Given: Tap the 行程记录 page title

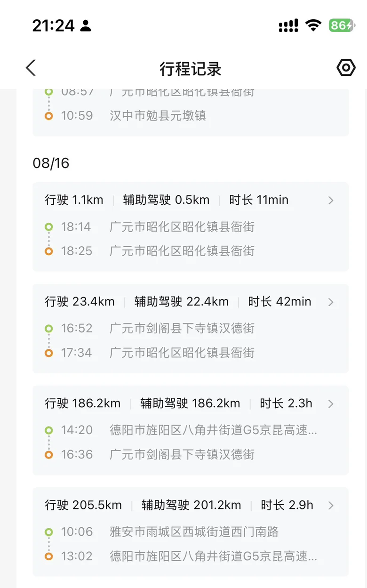Looking at the screenshot, I should click(x=191, y=69).
